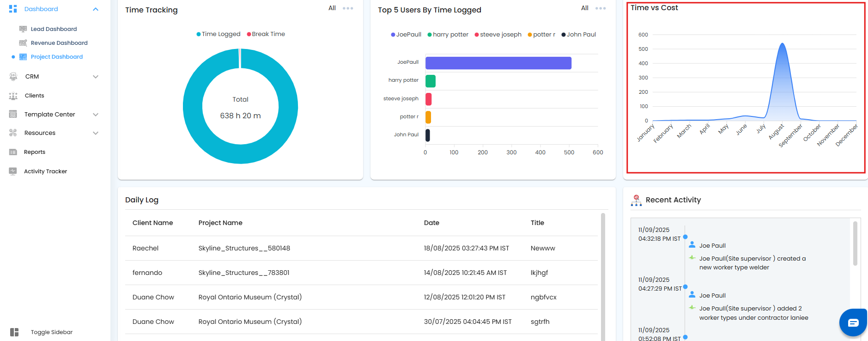This screenshot has height=341, width=868.
Task: Click the JoePaull bar in chart
Action: point(498,63)
